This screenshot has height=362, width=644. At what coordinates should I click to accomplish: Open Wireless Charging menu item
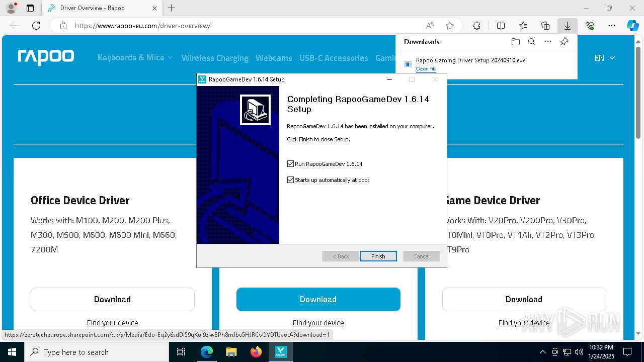click(215, 58)
